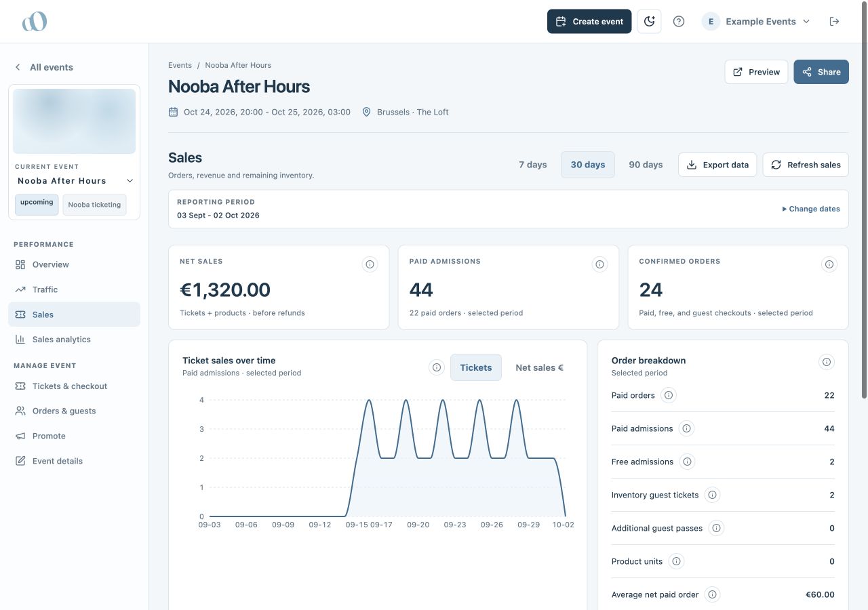Show info icon next to Paid admissions row
Screen dimensions: 868x610
[687, 428]
